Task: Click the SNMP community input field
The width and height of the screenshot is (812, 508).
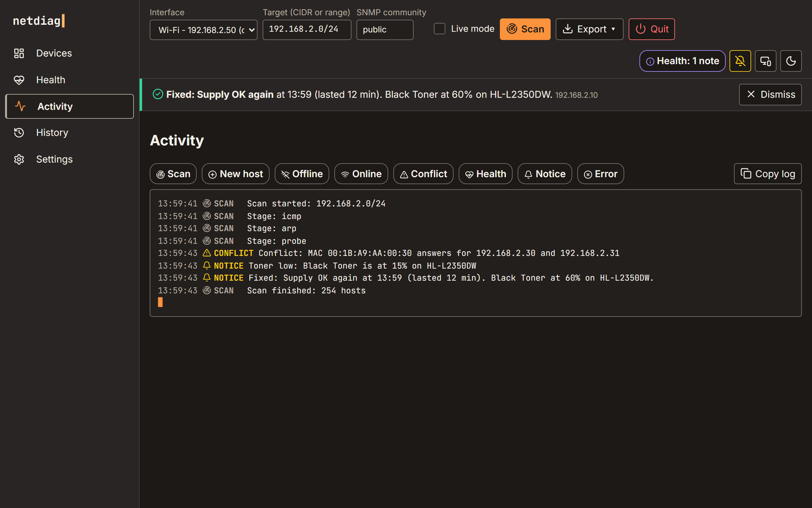Action: (384, 30)
